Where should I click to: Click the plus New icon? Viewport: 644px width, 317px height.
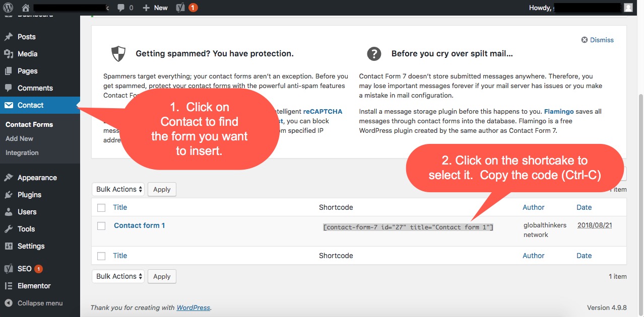[146, 8]
